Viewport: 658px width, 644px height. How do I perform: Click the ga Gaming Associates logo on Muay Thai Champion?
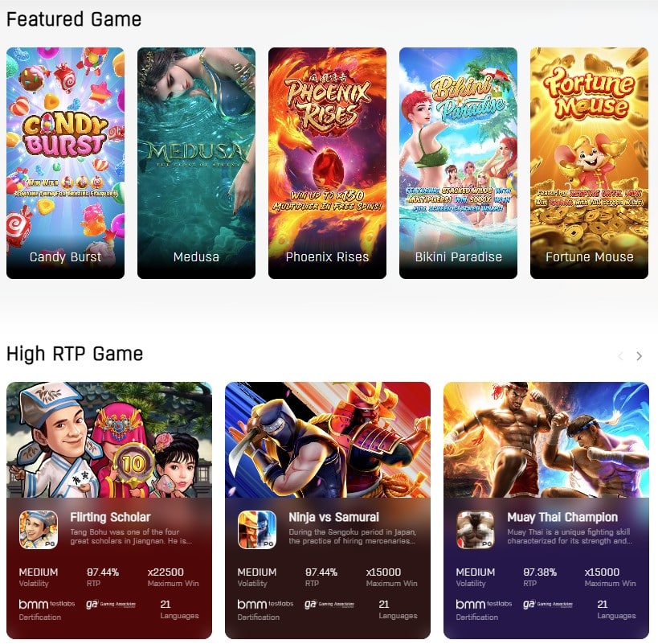click(x=548, y=604)
